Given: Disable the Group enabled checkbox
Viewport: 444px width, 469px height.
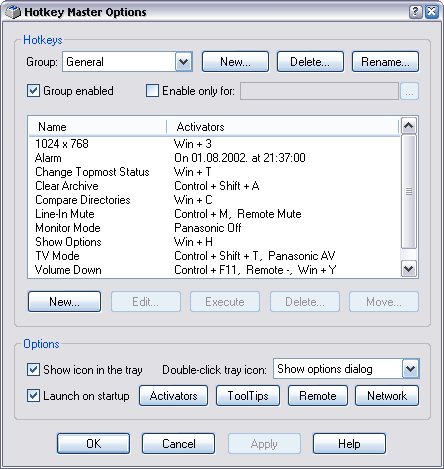Looking at the screenshot, I should tap(33, 91).
